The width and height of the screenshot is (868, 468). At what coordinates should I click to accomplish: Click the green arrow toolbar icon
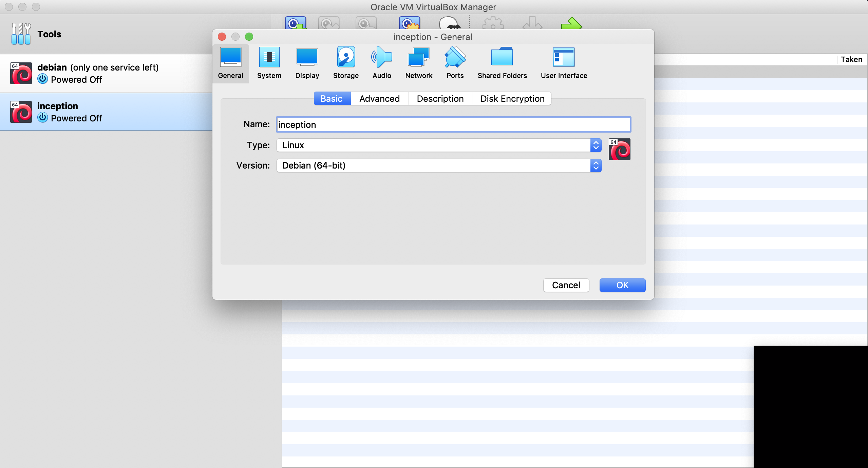[x=571, y=24]
